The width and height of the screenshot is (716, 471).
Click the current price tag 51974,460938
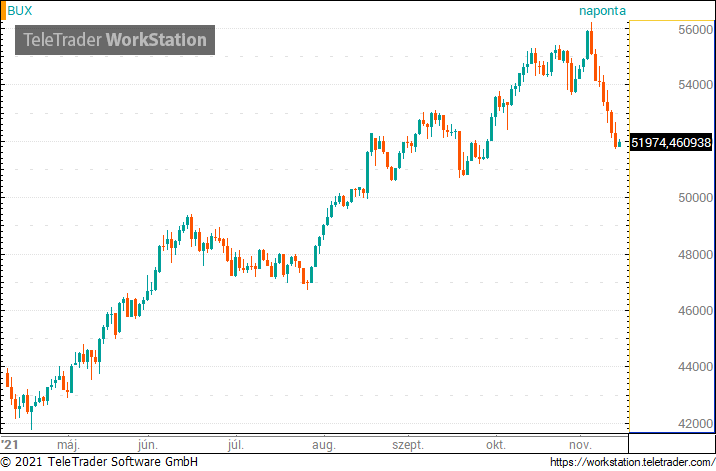click(x=671, y=143)
